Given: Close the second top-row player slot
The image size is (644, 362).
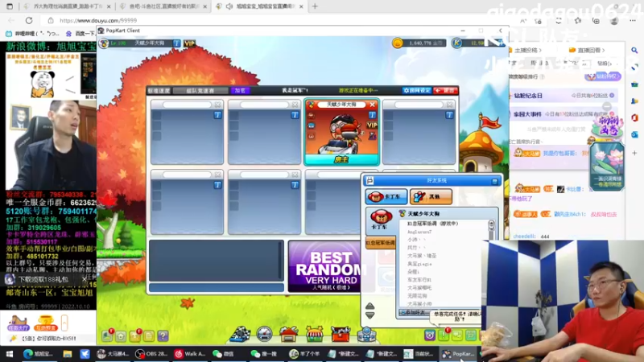Looking at the screenshot, I should pos(295,105).
